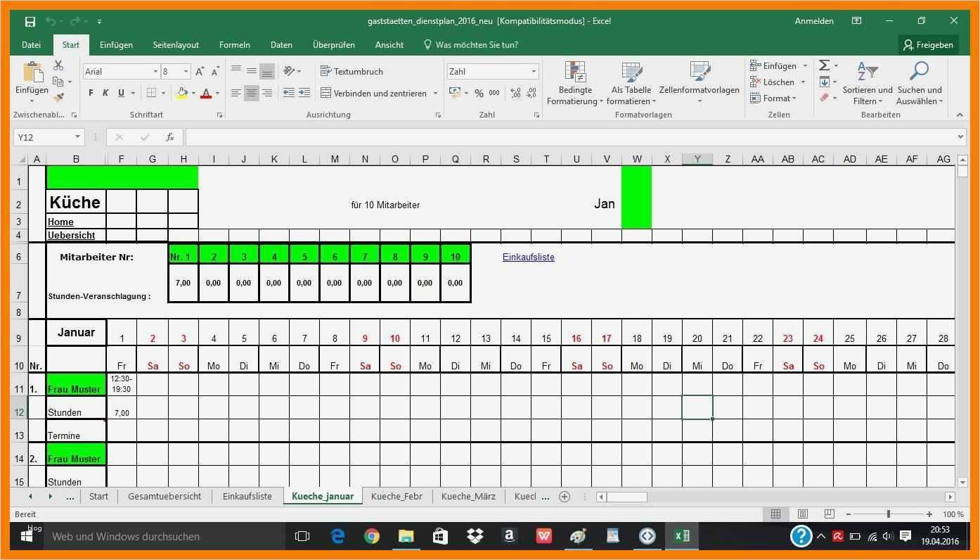The image size is (980, 560).
Task: Open Dropbox from the taskbar
Action: [475, 536]
